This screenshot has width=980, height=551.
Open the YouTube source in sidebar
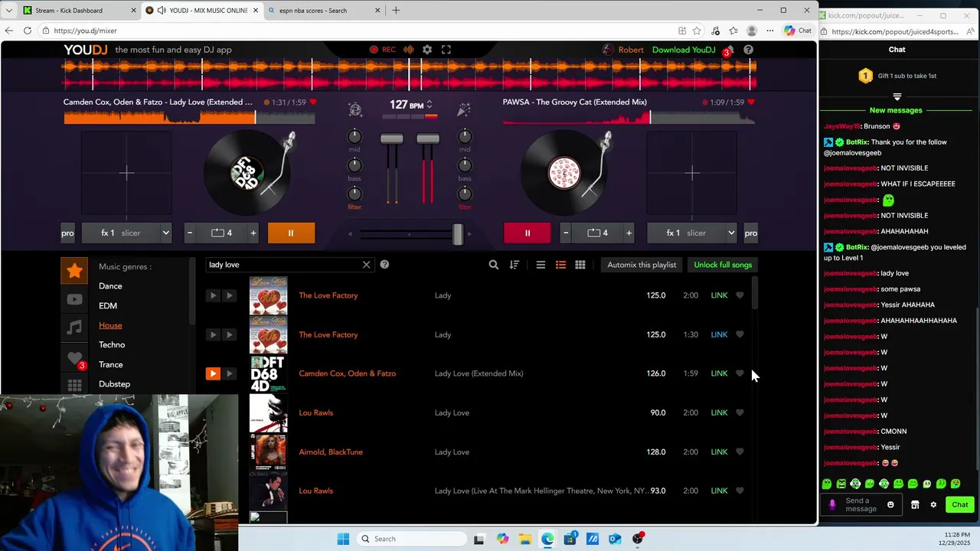[74, 299]
